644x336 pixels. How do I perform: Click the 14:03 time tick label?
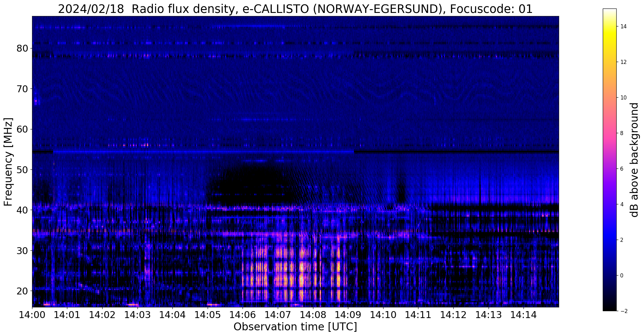137,315
